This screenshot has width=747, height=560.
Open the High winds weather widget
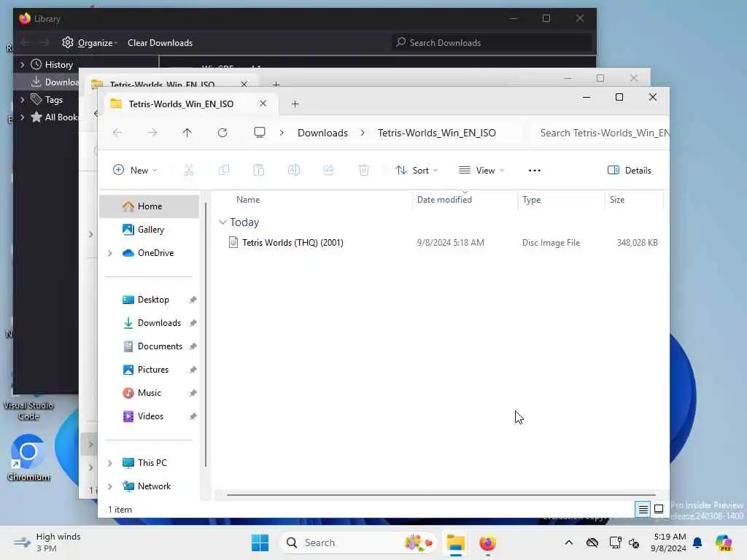click(47, 542)
